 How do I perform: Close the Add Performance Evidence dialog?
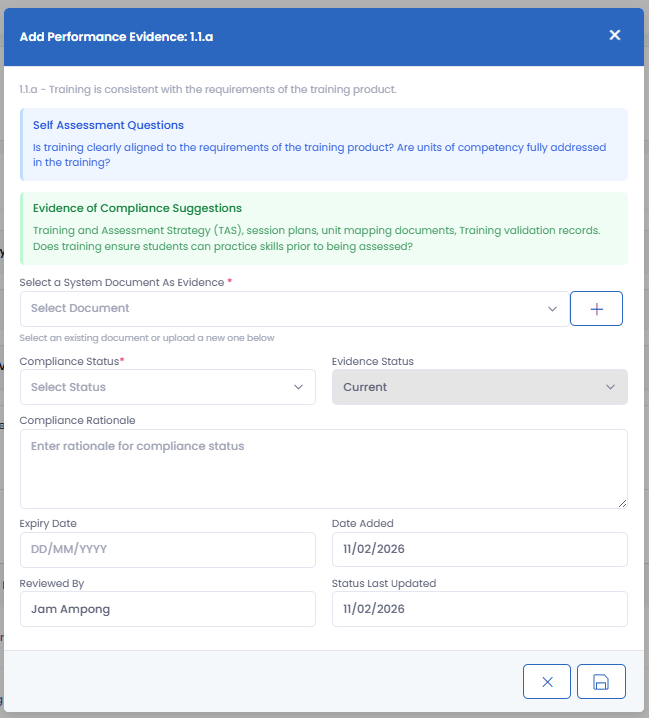point(615,36)
